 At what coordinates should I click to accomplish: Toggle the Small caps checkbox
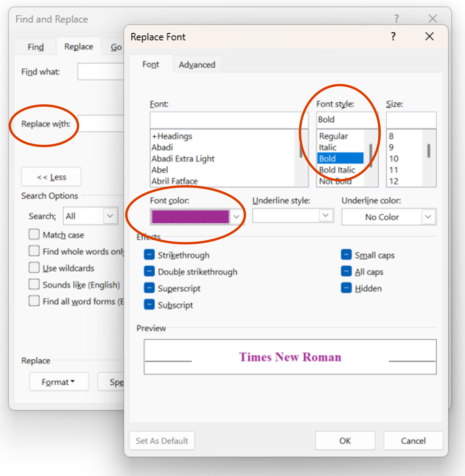tap(346, 255)
